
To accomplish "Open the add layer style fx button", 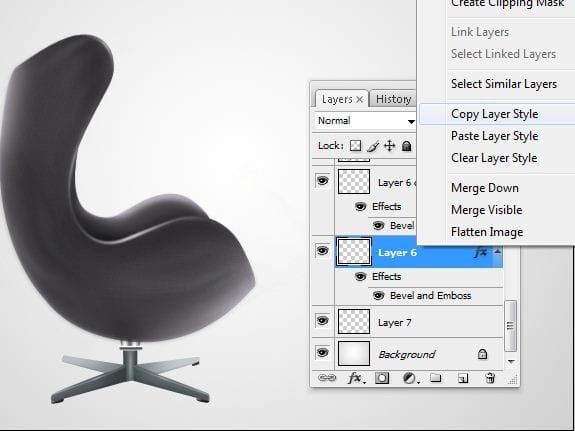I will [x=356, y=378].
